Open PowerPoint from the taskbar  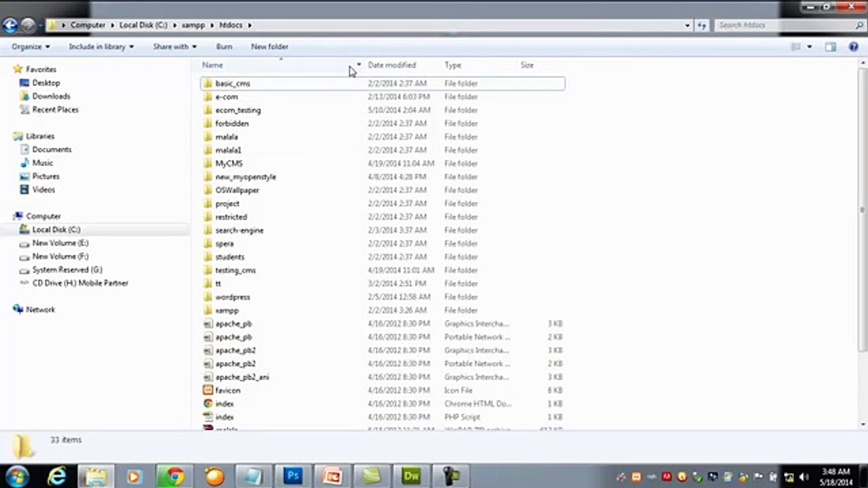(332, 476)
